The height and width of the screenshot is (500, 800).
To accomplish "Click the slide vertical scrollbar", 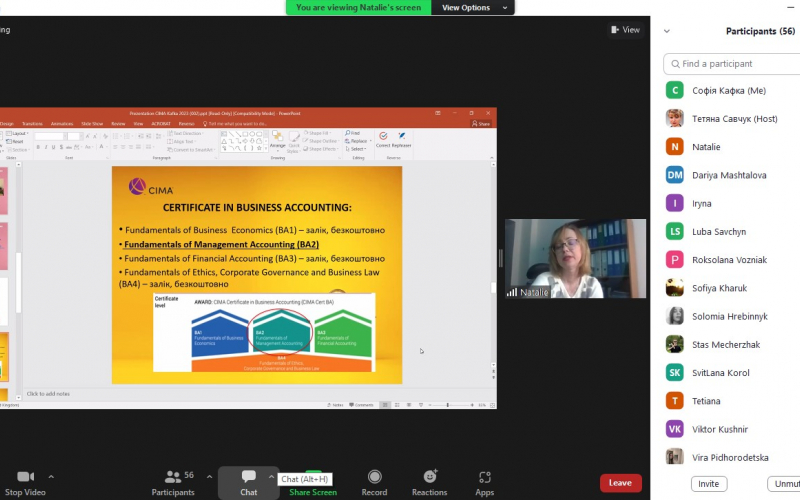I will pyautogui.click(x=493, y=265).
